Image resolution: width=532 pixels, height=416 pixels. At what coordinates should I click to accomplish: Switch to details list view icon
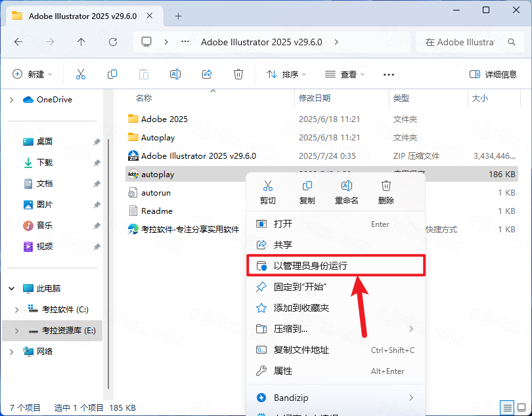coord(507,407)
